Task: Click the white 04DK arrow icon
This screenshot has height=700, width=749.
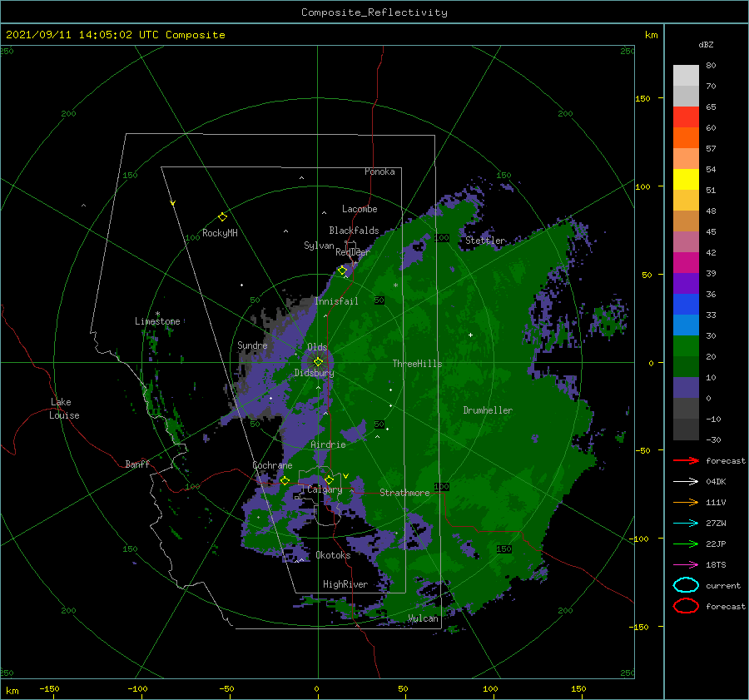Action: [x=686, y=482]
